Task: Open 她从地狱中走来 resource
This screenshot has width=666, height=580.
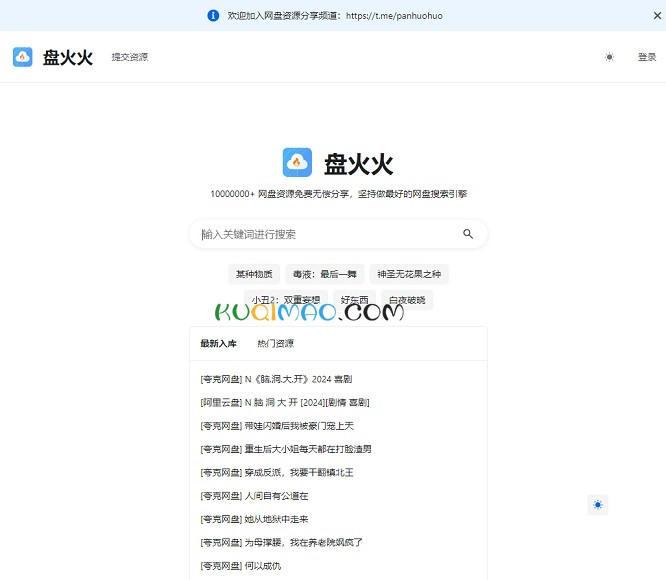Action: point(254,519)
